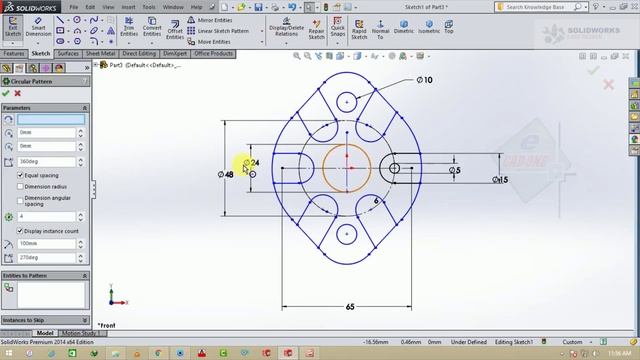
Task: Click the Zoom to Fit magnifier icon
Action: [x=297, y=56]
